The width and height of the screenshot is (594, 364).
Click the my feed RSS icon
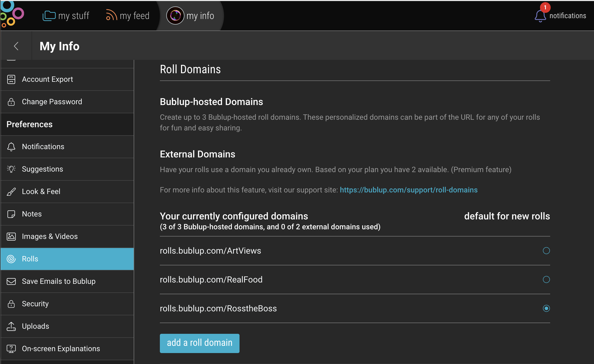click(111, 15)
